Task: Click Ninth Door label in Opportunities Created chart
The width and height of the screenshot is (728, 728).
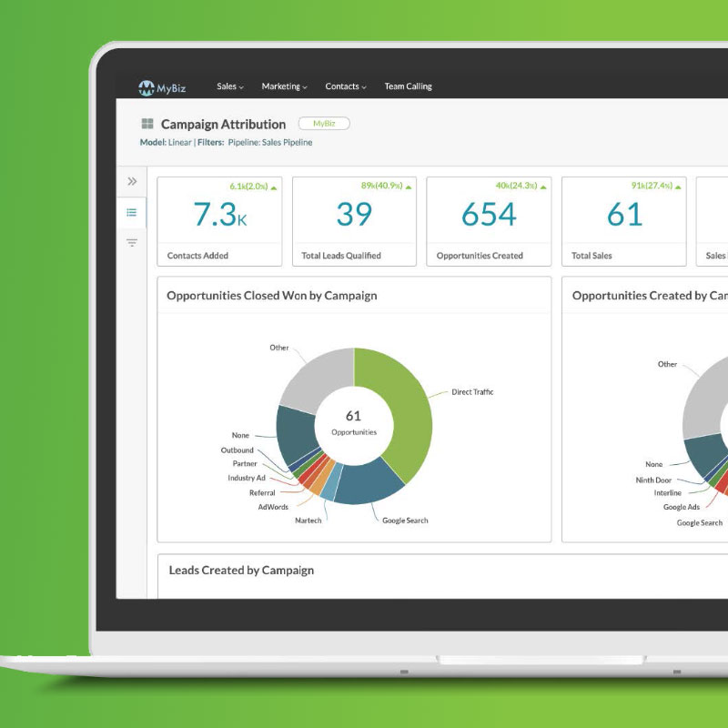Action: [x=653, y=480]
